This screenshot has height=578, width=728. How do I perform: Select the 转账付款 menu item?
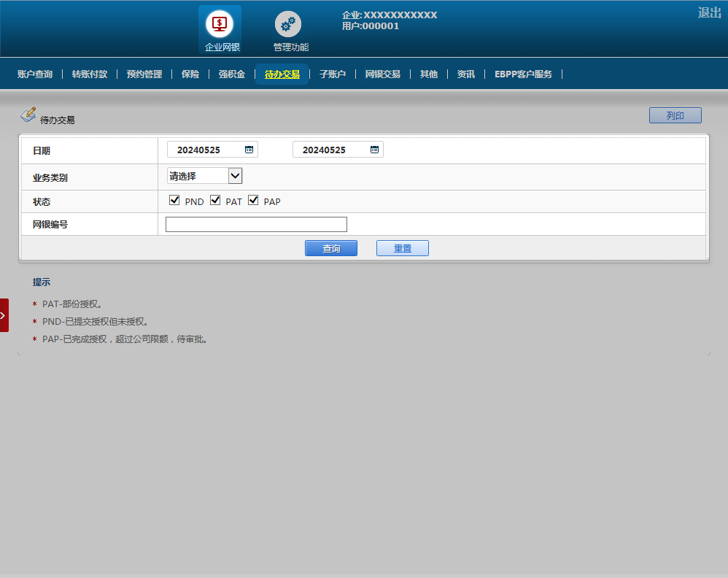coord(90,74)
